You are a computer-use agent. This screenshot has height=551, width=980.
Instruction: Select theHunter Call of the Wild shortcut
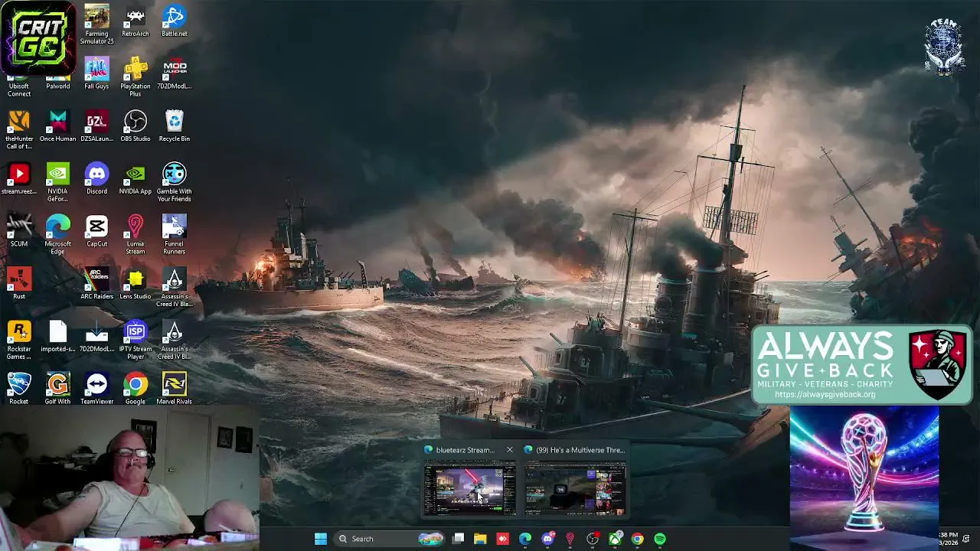click(x=19, y=130)
